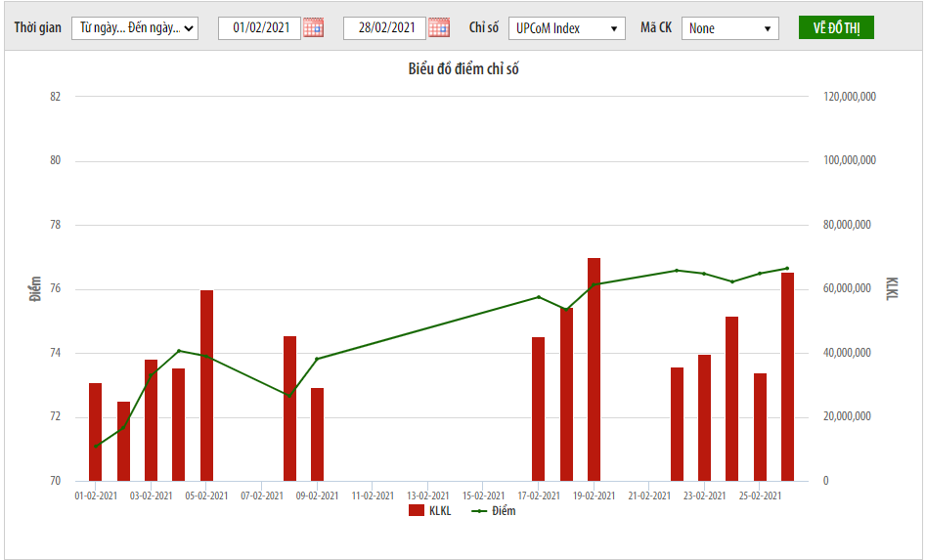
Task: Click the first red bar on 01-02-2021
Action: 96,431
